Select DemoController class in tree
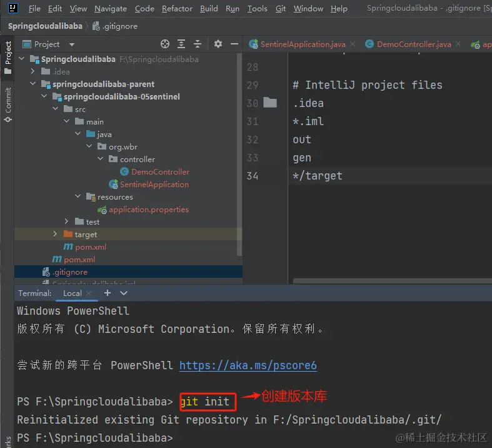 (x=160, y=171)
